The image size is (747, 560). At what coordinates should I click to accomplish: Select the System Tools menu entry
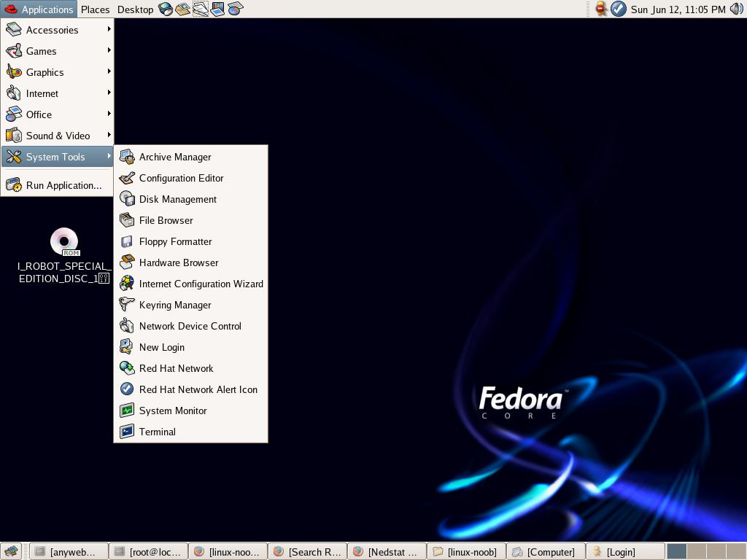(x=58, y=157)
